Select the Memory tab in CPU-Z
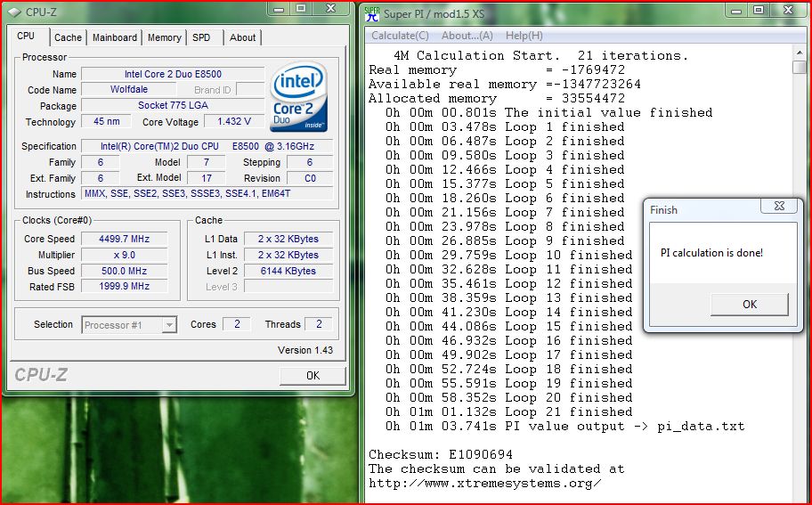 point(164,37)
